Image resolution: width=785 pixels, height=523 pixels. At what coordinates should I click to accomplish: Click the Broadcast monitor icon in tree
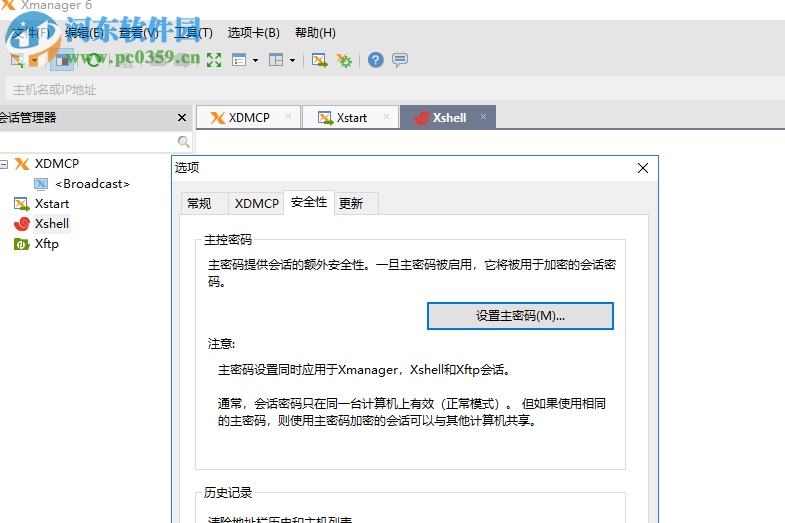tap(41, 184)
